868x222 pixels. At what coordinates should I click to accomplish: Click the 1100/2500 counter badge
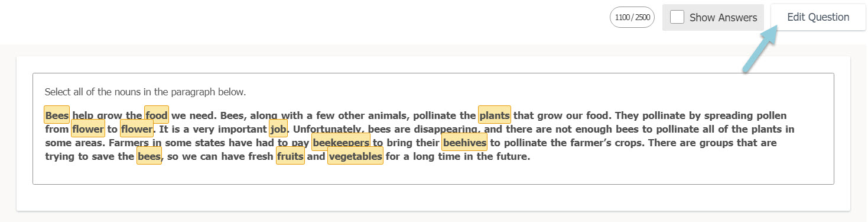point(632,17)
